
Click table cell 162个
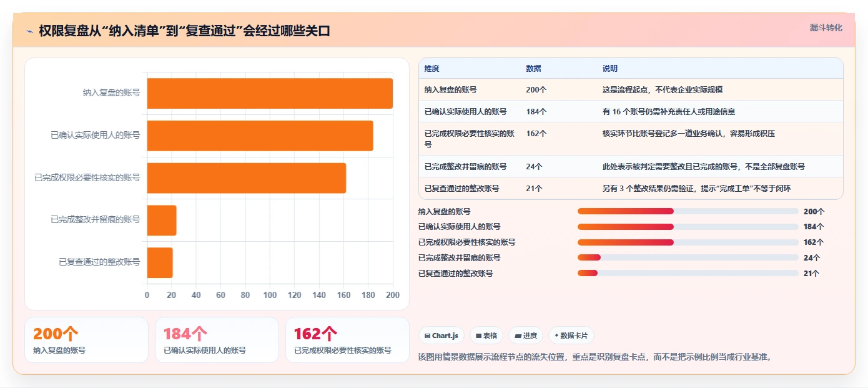536,134
